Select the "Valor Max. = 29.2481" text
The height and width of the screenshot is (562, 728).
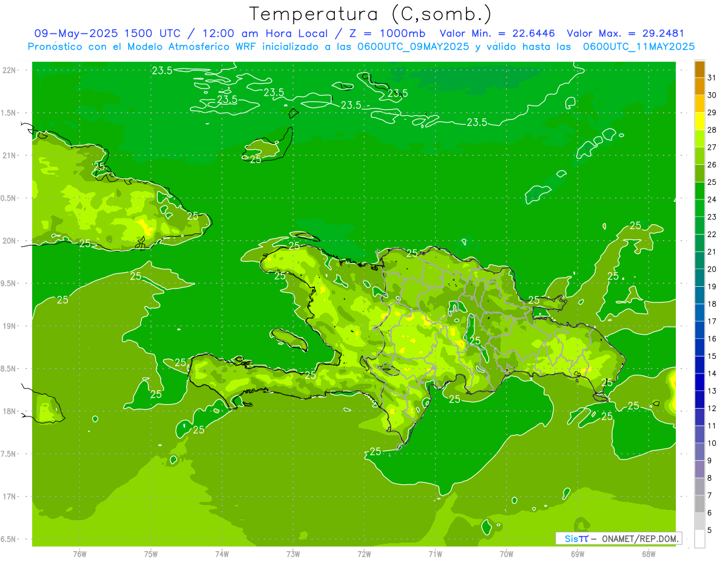625,34
